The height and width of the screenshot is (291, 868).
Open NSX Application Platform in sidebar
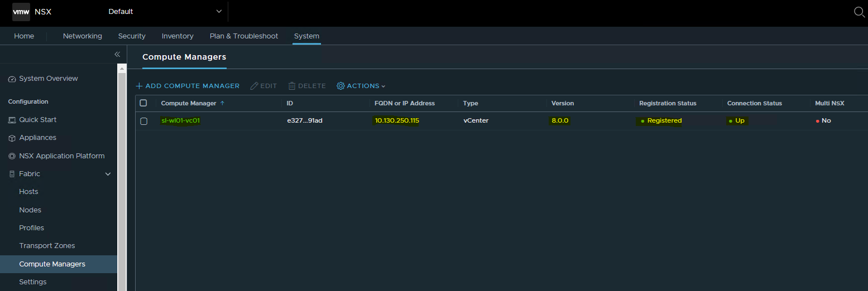[62, 156]
